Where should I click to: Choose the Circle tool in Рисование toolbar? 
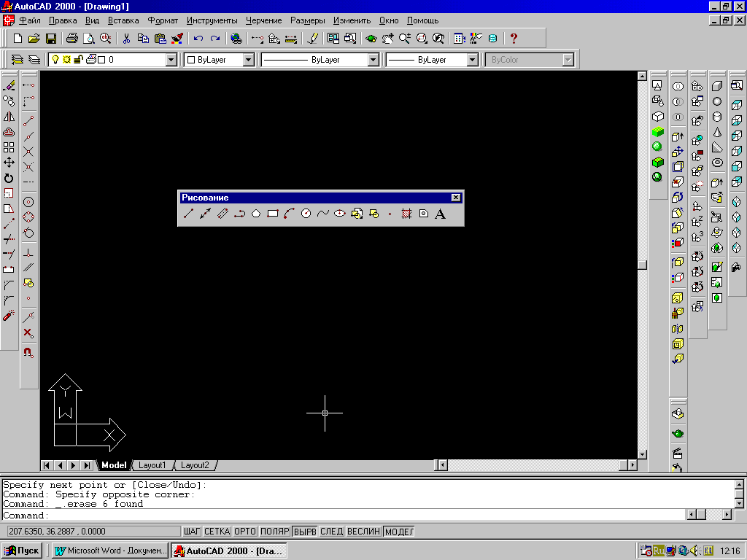(x=306, y=214)
